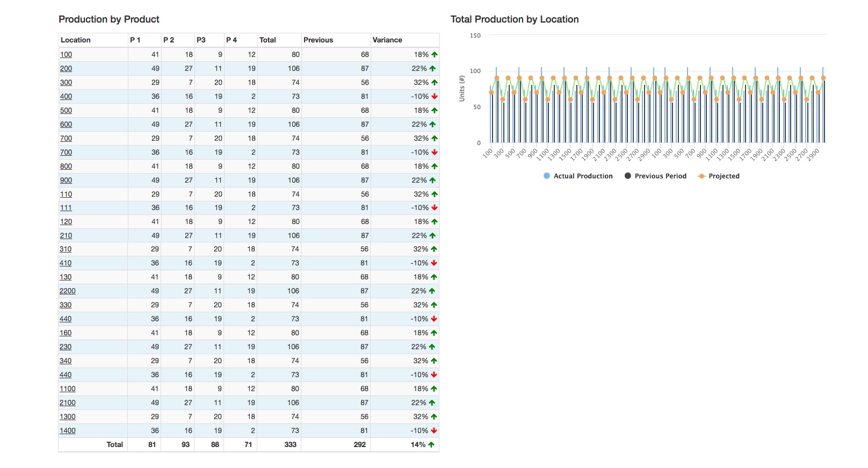Click the 106 total value in row 900
The height and width of the screenshot is (468, 868).
pos(294,180)
